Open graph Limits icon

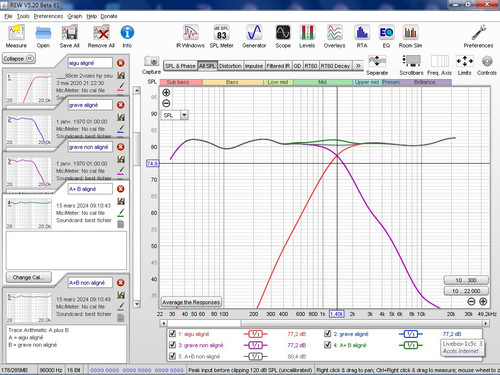[464, 65]
